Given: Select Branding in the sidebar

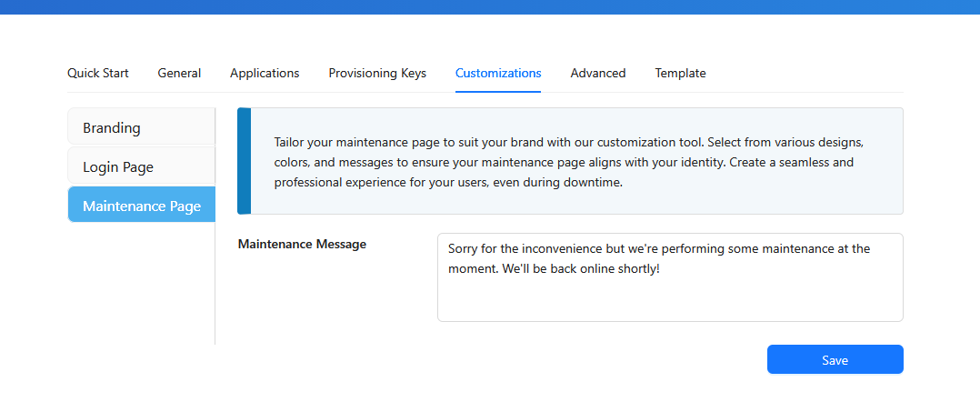Looking at the screenshot, I should (x=141, y=127).
